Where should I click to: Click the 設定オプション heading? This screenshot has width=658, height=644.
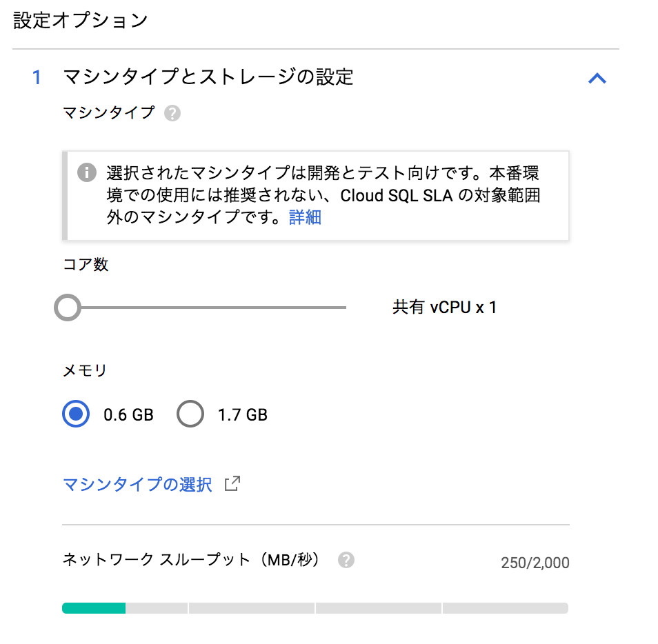[81, 20]
